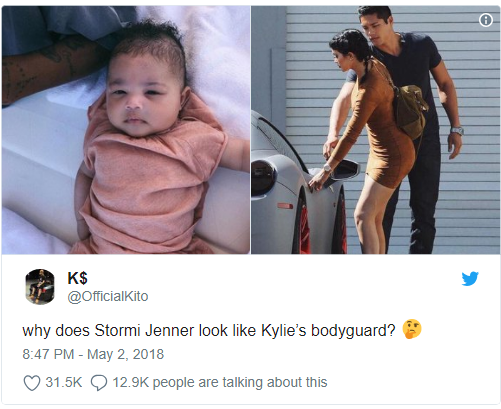Open the bodyguard photo on the right
Viewport: 501px width, 409px height.
[x=375, y=130]
